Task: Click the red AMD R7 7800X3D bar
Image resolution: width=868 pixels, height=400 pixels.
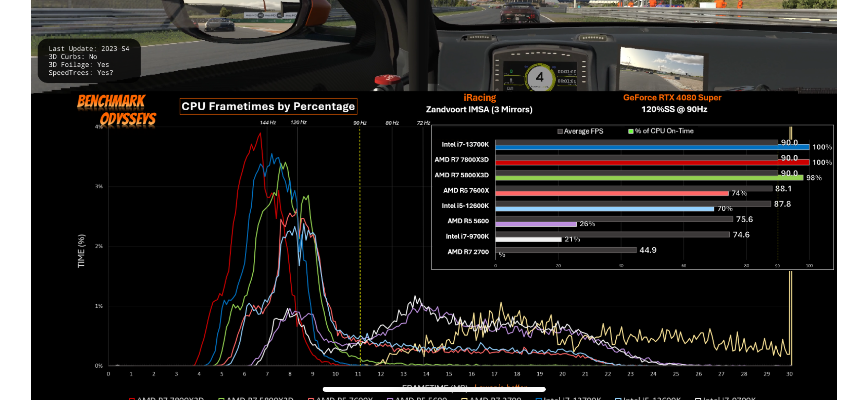Action: (645, 163)
